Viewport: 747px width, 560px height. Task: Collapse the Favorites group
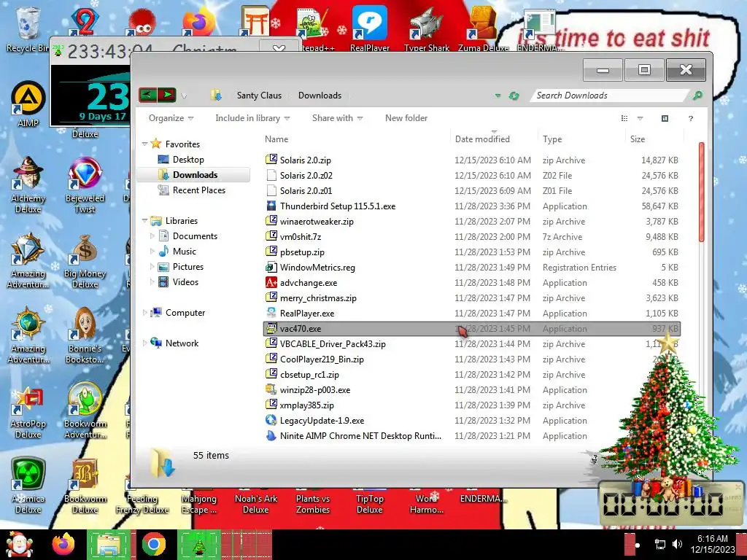[x=145, y=144]
